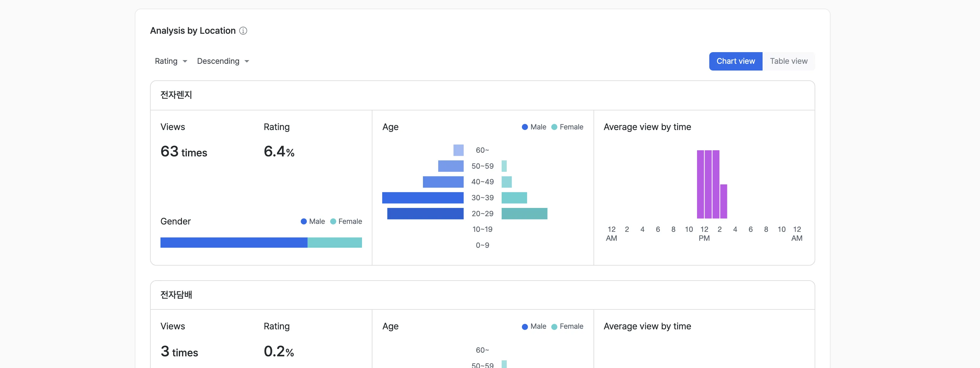
Task: Click Female legend in 전자담배 Age chart
Action: click(567, 327)
